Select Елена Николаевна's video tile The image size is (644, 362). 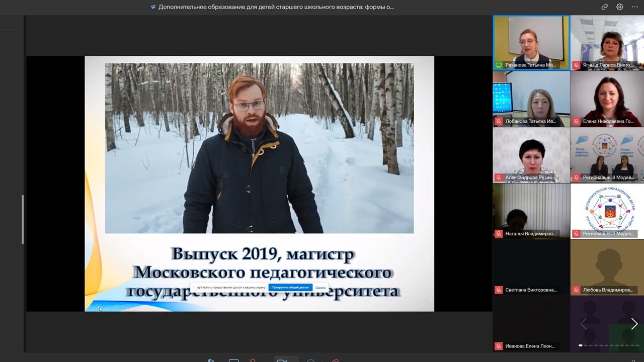click(607, 99)
